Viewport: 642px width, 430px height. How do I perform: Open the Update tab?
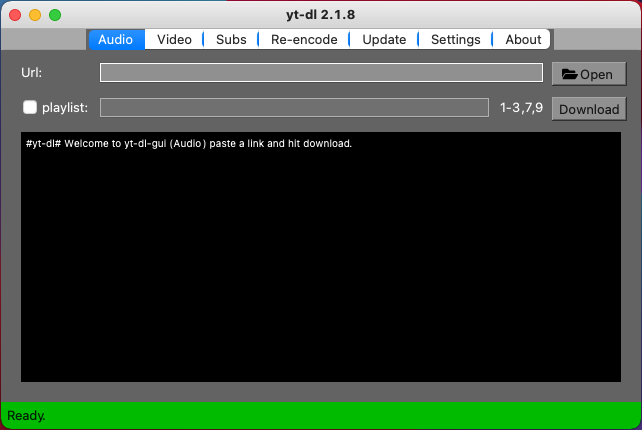(384, 39)
